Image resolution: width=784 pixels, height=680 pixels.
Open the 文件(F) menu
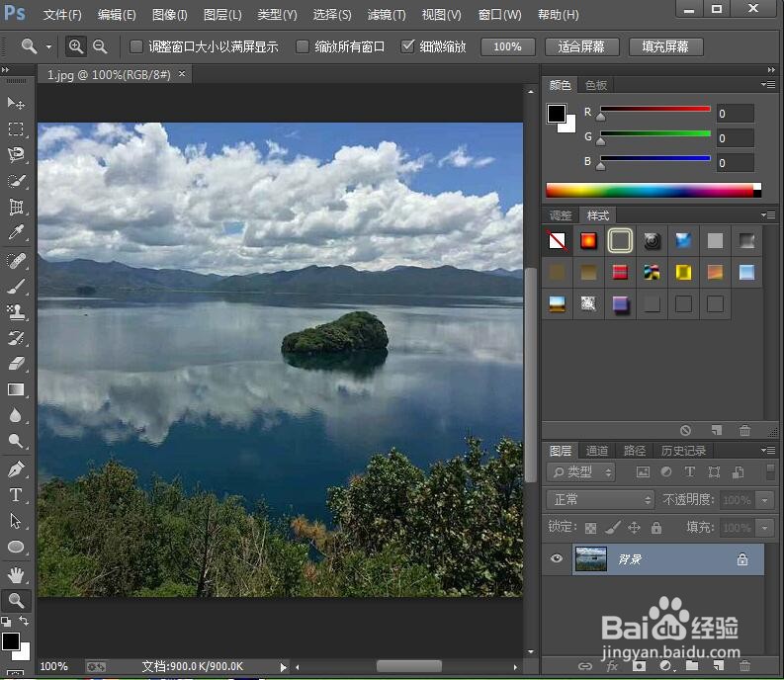point(62,15)
